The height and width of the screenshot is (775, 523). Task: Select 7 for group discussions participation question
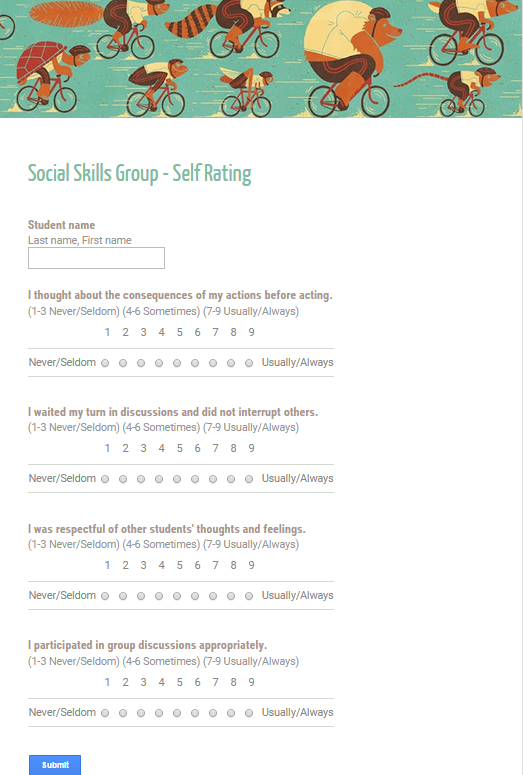click(213, 713)
